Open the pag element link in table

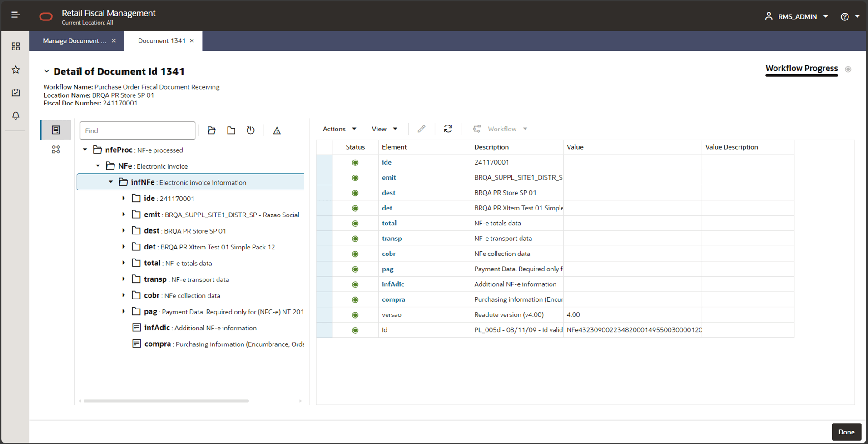[387, 269]
